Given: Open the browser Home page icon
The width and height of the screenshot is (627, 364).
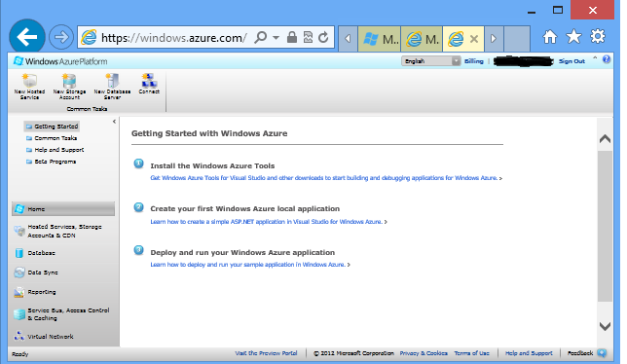Looking at the screenshot, I should click(x=550, y=37).
